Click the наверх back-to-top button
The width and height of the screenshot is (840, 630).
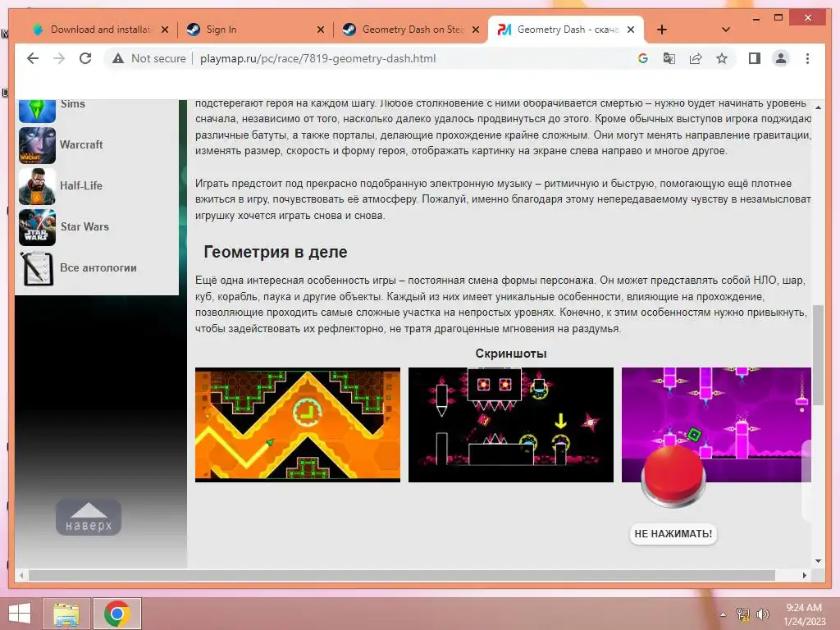tap(89, 517)
